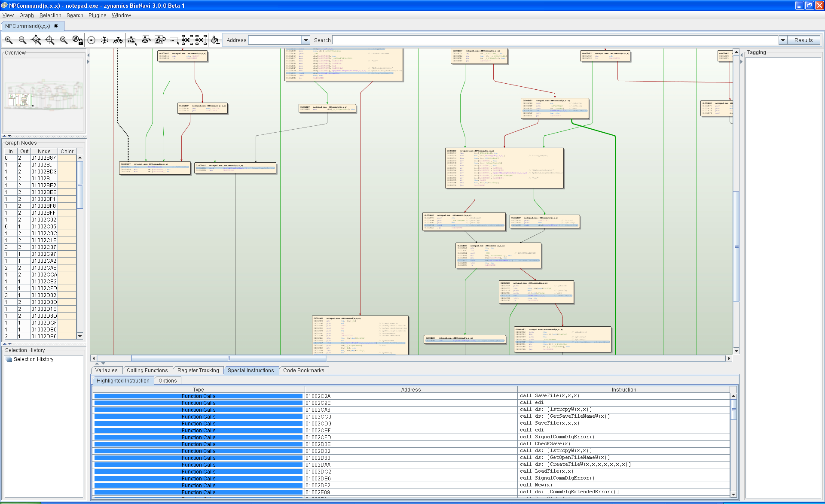Click in the Search input field

point(554,40)
